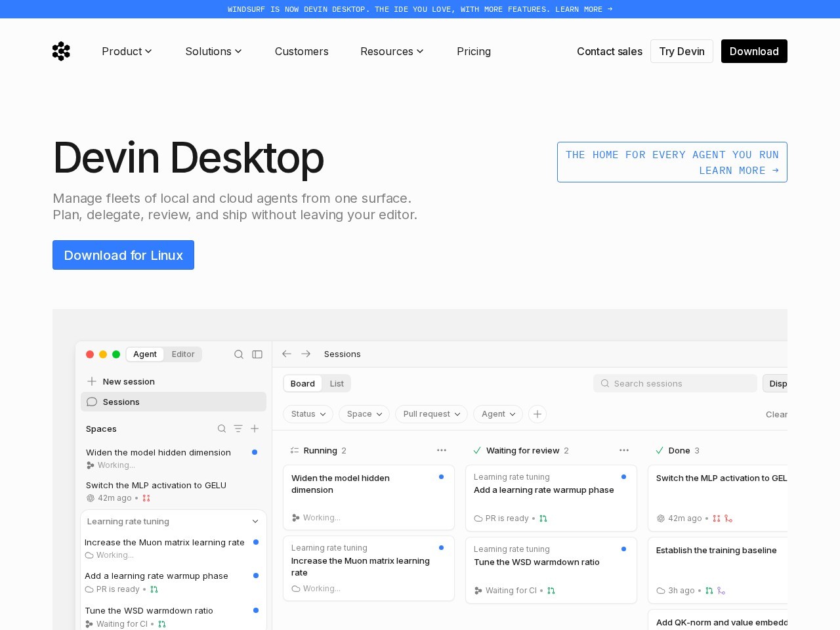
Task: Collapse the Learning rate tuning group chevron
Action: click(x=255, y=522)
